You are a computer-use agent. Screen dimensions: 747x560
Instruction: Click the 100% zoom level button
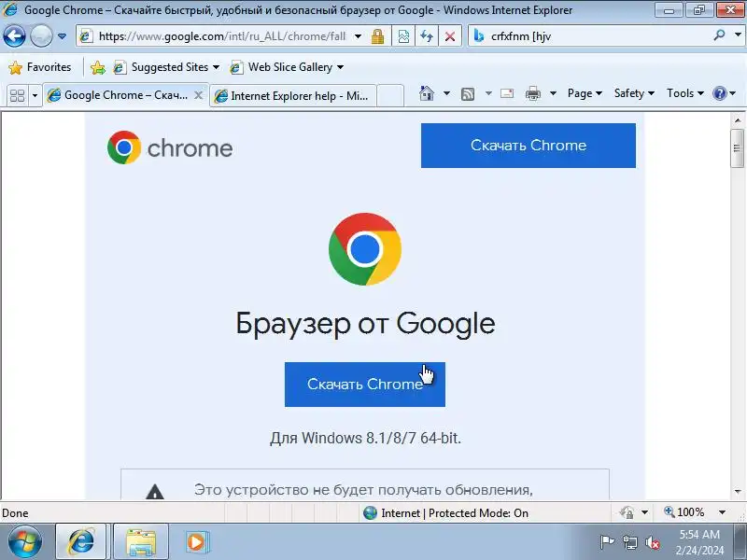point(684,512)
